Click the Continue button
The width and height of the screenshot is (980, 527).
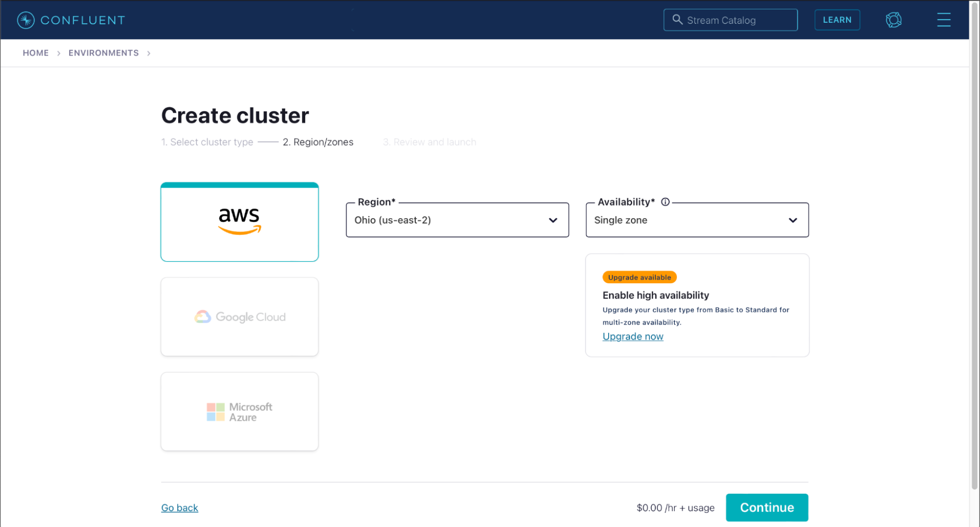(767, 507)
